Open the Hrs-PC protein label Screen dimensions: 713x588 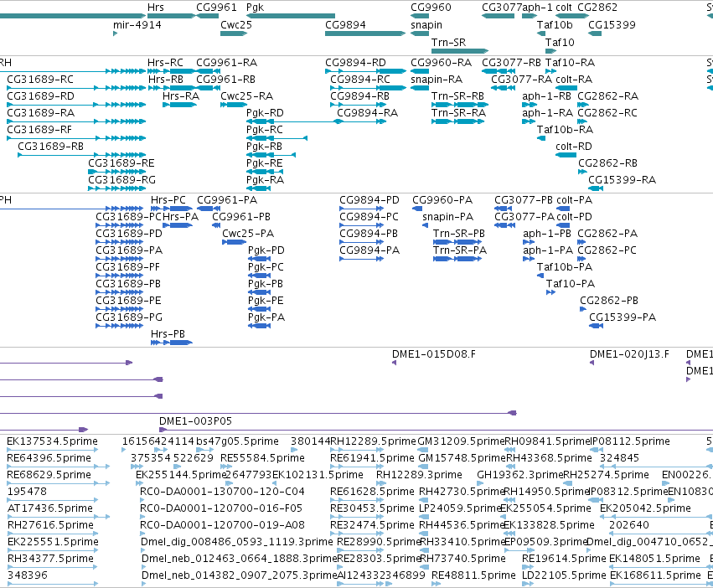click(168, 199)
